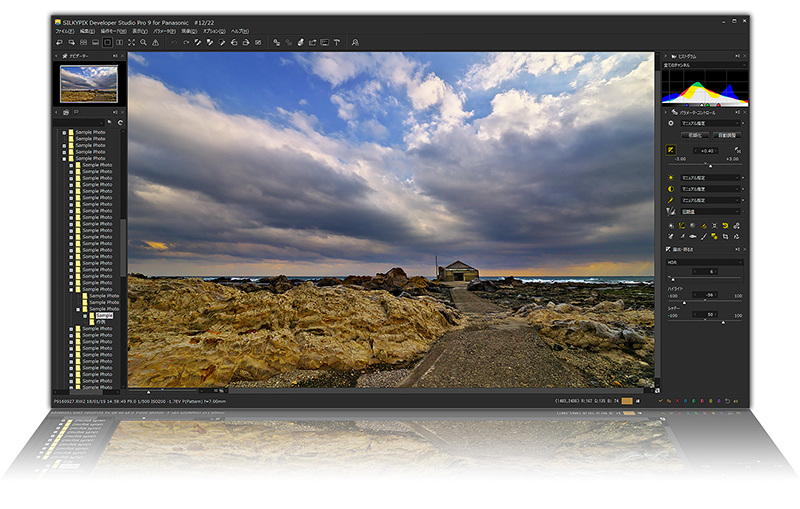Apply the green color label mark
This screenshot has height=509, width=800.
click(x=693, y=401)
